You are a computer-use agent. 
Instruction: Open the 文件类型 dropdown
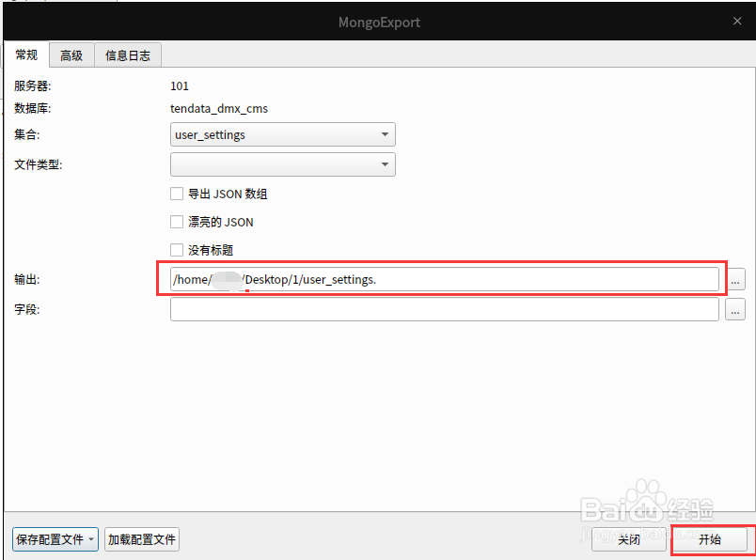tap(282, 164)
